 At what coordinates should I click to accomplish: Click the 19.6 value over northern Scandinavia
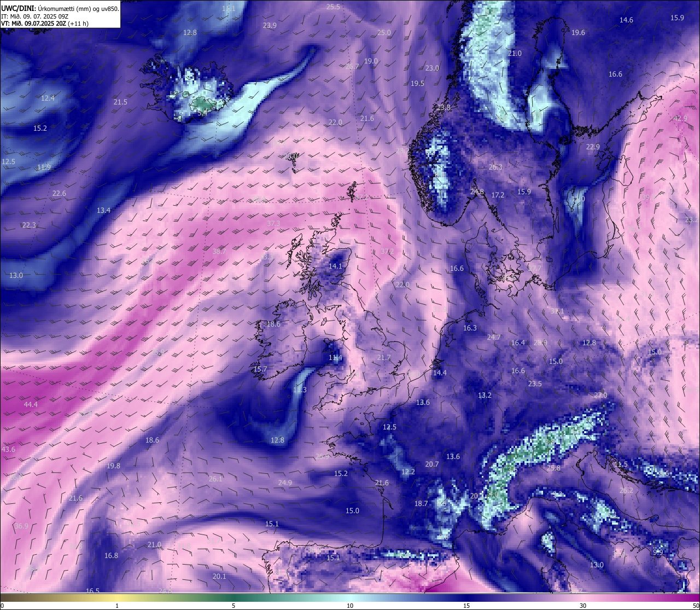point(578,32)
